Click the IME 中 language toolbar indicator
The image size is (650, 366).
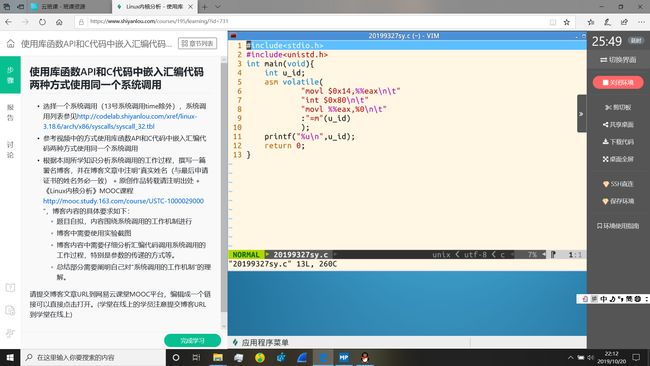(604, 299)
